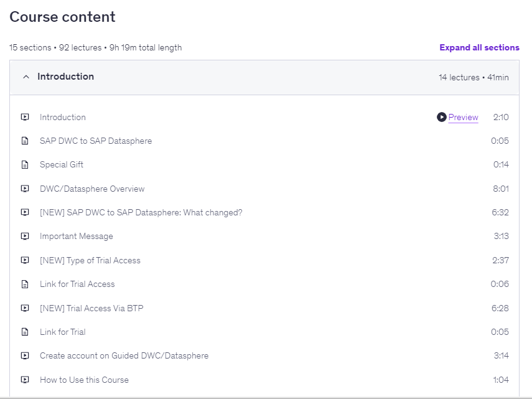Open the Preview link for Introduction
532x399 pixels.
click(463, 117)
